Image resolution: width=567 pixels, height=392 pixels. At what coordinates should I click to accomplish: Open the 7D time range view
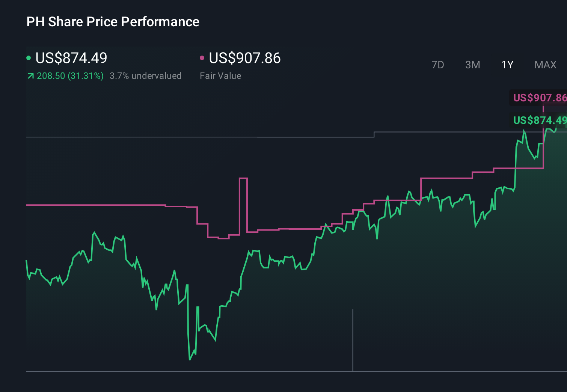click(x=438, y=65)
